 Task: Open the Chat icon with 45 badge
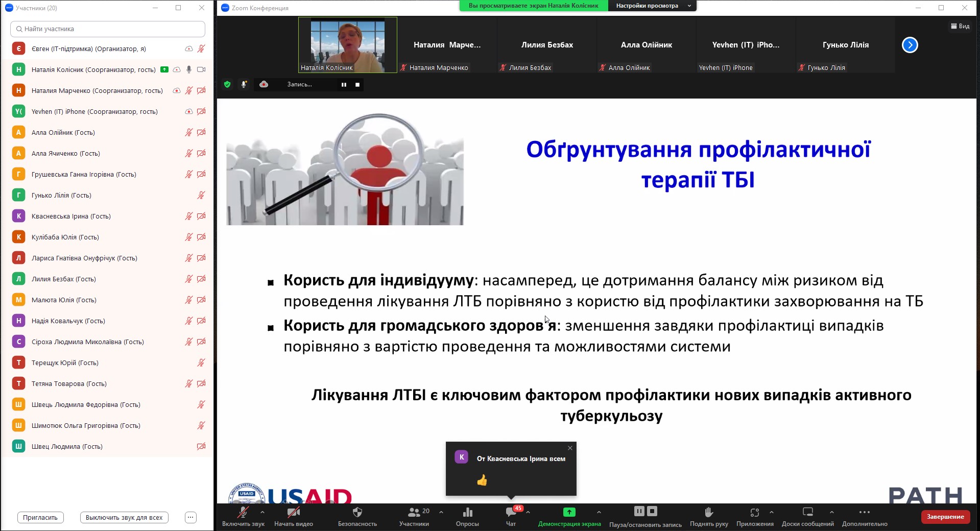click(511, 512)
